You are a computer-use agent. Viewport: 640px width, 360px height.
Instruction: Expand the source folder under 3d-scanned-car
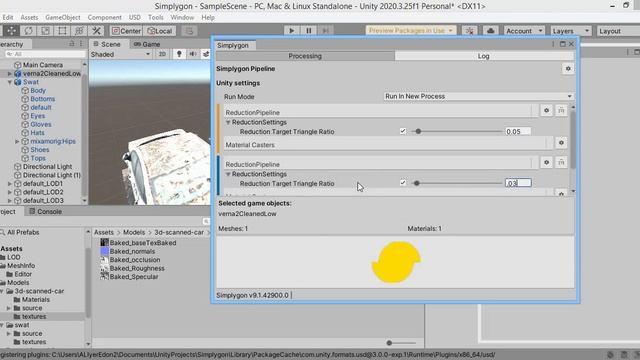pyautogui.click(x=9, y=308)
